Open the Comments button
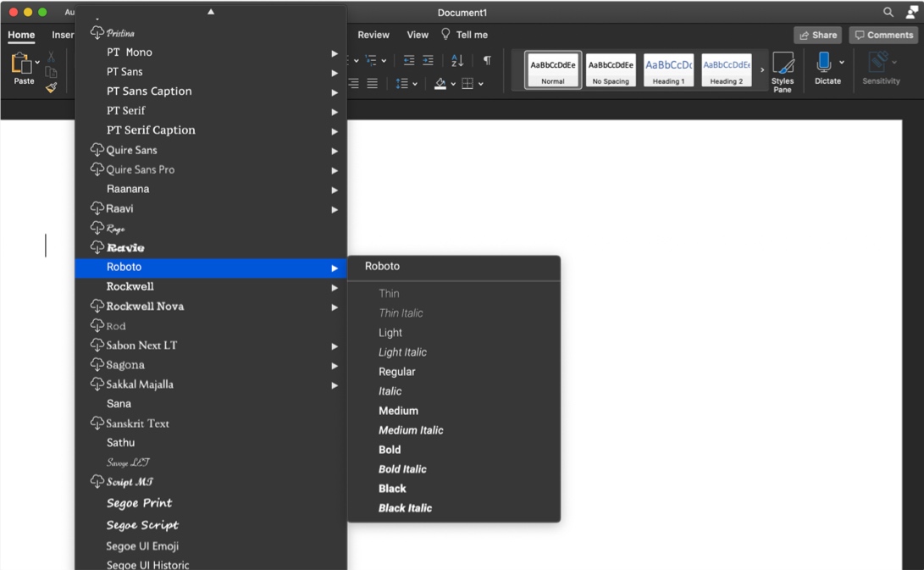This screenshot has width=924, height=570. click(883, 35)
